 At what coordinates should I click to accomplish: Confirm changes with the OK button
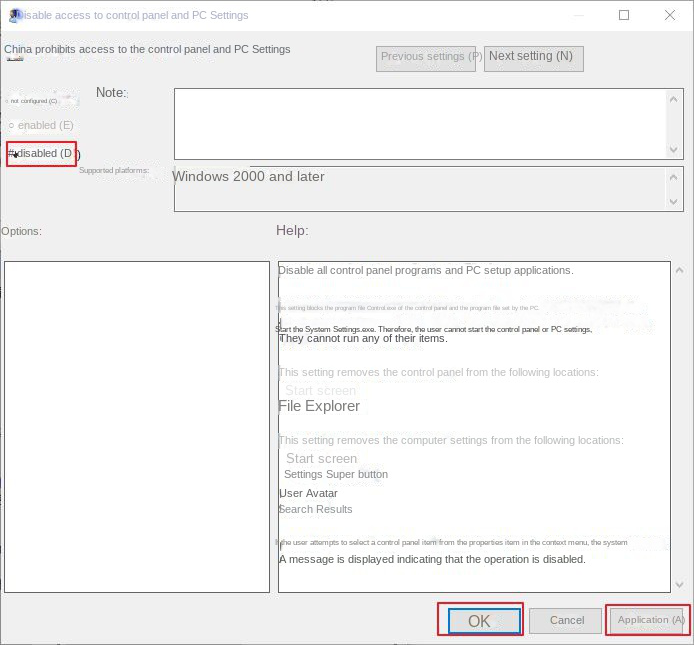tap(480, 620)
